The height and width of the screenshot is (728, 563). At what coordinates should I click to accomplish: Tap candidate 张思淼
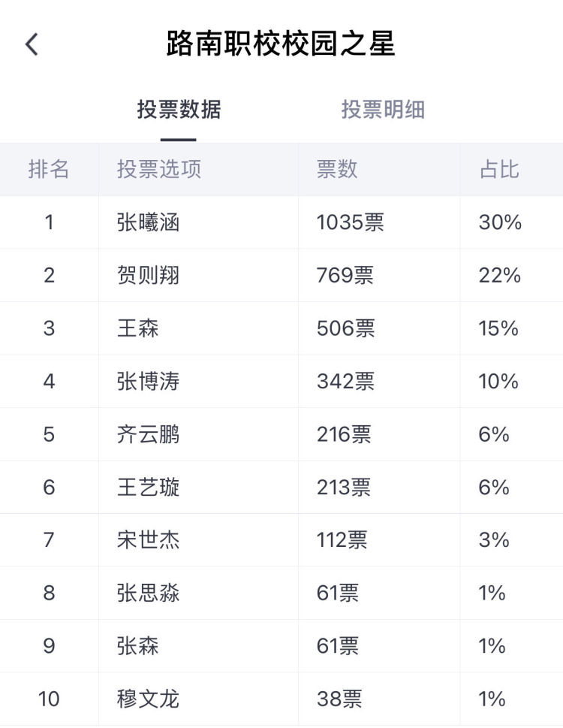pyautogui.click(x=149, y=594)
